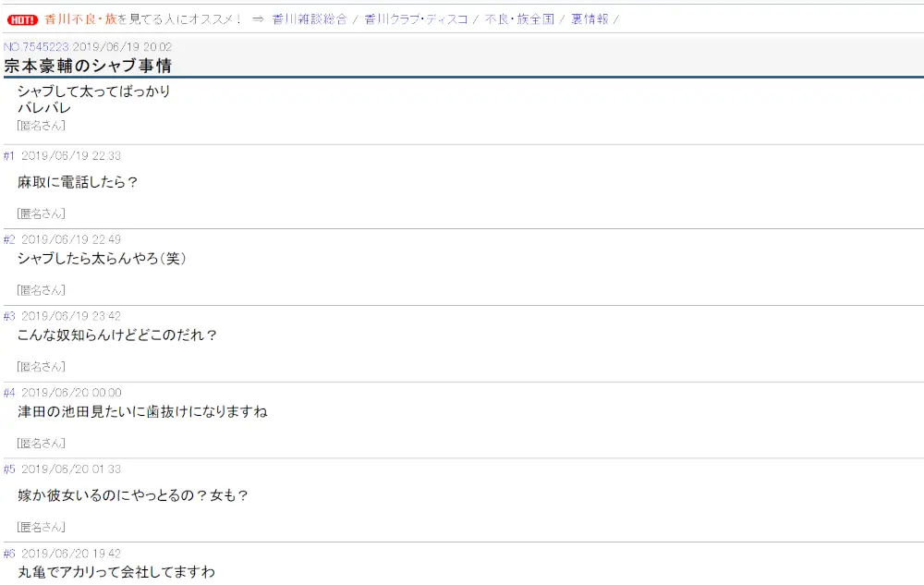Click 匿名さん label below reply #3
This screenshot has height=585, width=924.
pyautogui.click(x=41, y=367)
